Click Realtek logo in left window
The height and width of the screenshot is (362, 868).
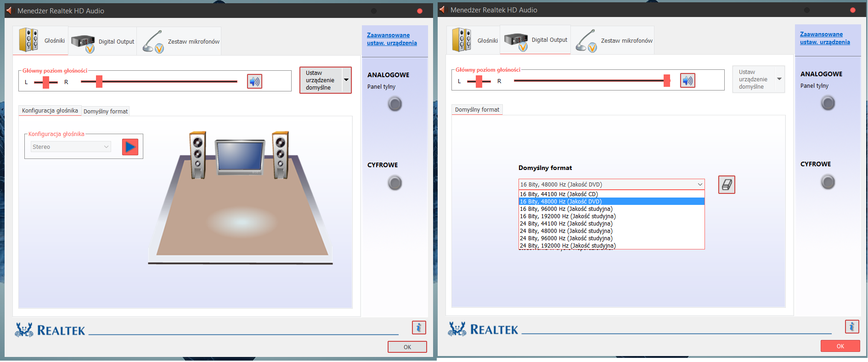(x=50, y=330)
